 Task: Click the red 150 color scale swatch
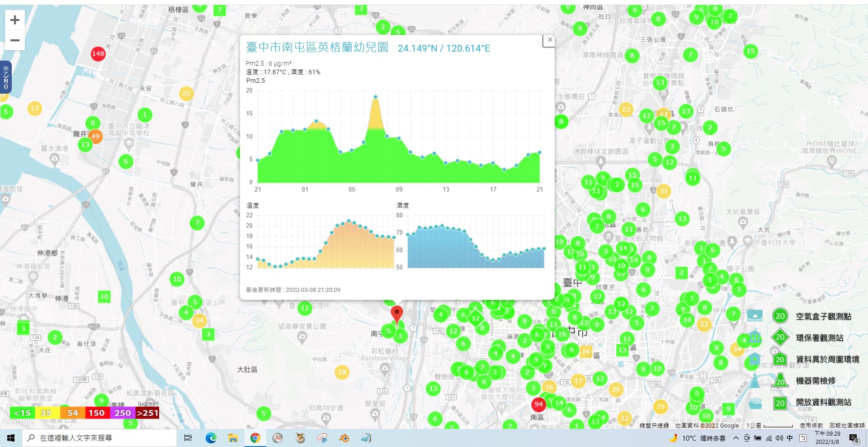97,413
